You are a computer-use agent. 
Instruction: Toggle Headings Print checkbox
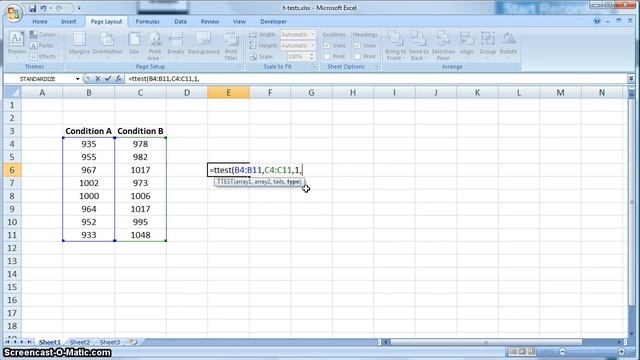357,56
